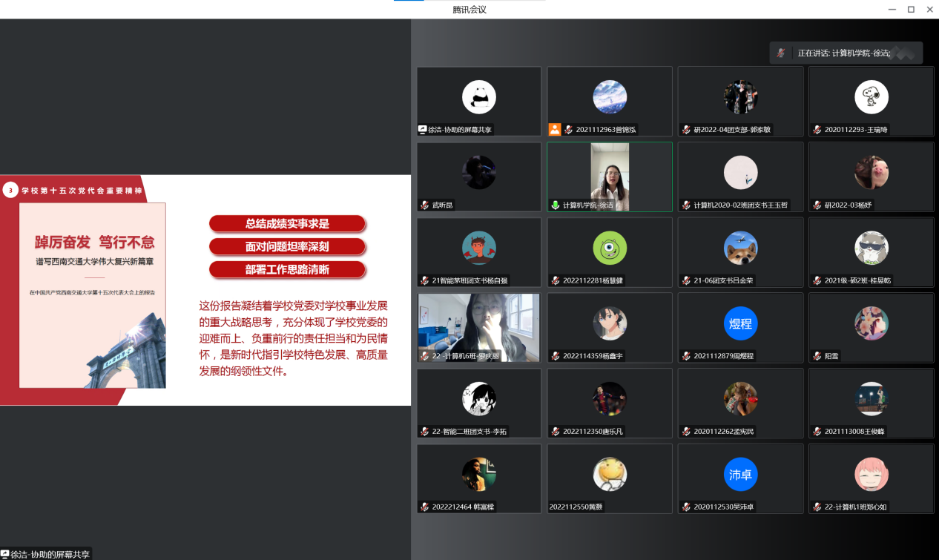This screenshot has height=560, width=939.
Task: Click the Mike Wazowski avatar of 2022112281杨慧健
Action: tap(610, 248)
